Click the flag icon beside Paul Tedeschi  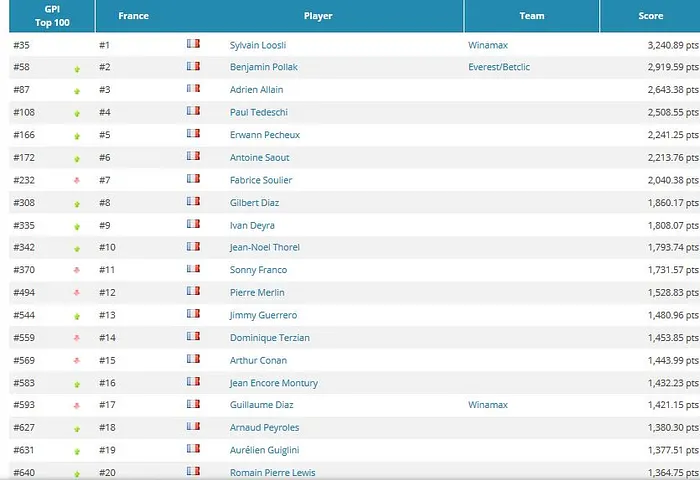193,111
